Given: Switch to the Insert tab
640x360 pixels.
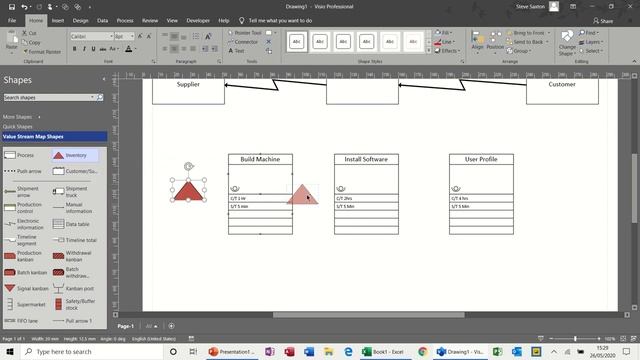Looking at the screenshot, I should coord(58,20).
